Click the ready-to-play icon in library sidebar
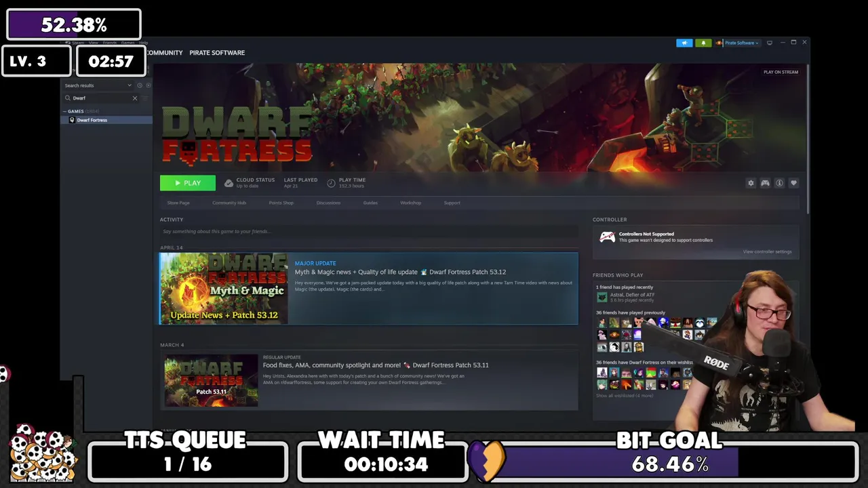Screen dimensions: 868x488 (149, 85)
